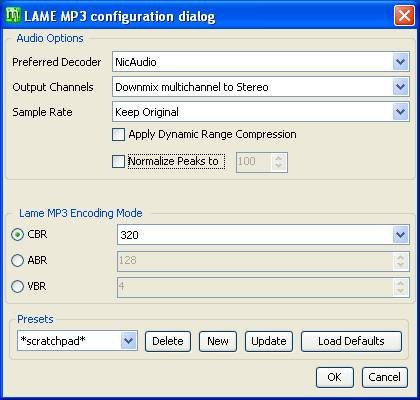This screenshot has width=420, height=400.
Task: Select the CBR encoding mode radio button
Action: click(17, 235)
